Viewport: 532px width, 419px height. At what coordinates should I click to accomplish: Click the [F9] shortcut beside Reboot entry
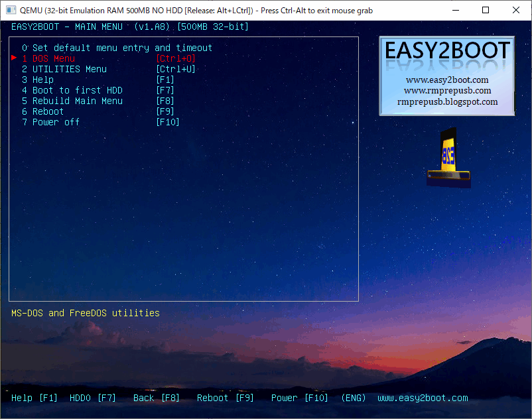pyautogui.click(x=165, y=111)
